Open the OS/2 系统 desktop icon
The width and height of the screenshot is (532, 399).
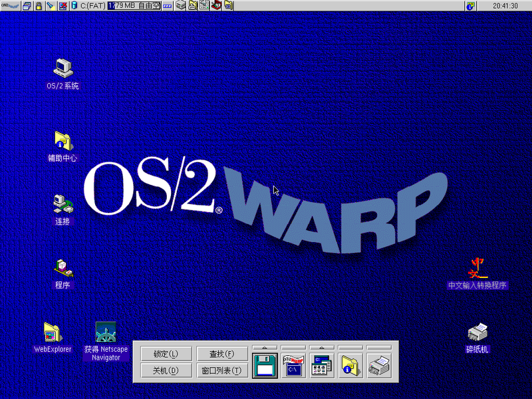click(63, 68)
